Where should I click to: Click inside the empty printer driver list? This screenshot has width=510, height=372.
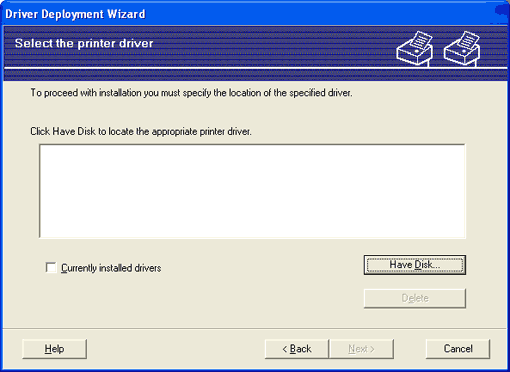pos(252,191)
